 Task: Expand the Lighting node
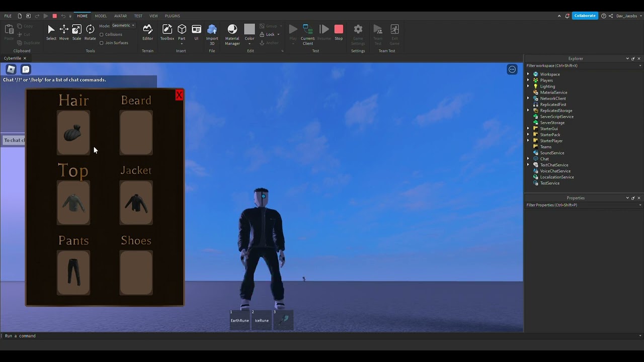coord(528,86)
